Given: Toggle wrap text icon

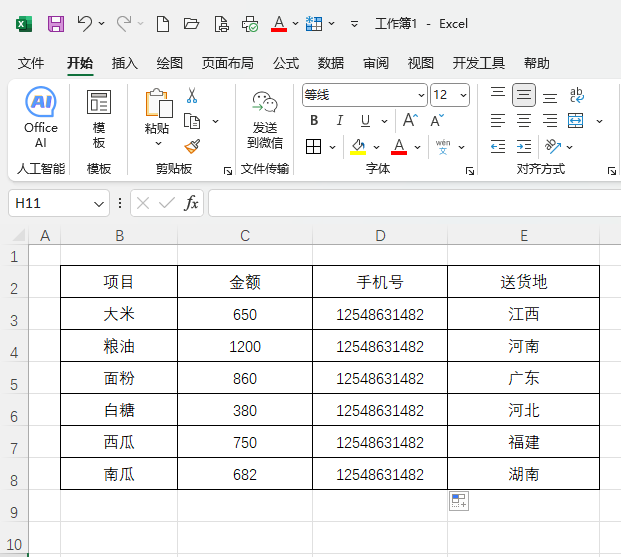Looking at the screenshot, I should (576, 95).
